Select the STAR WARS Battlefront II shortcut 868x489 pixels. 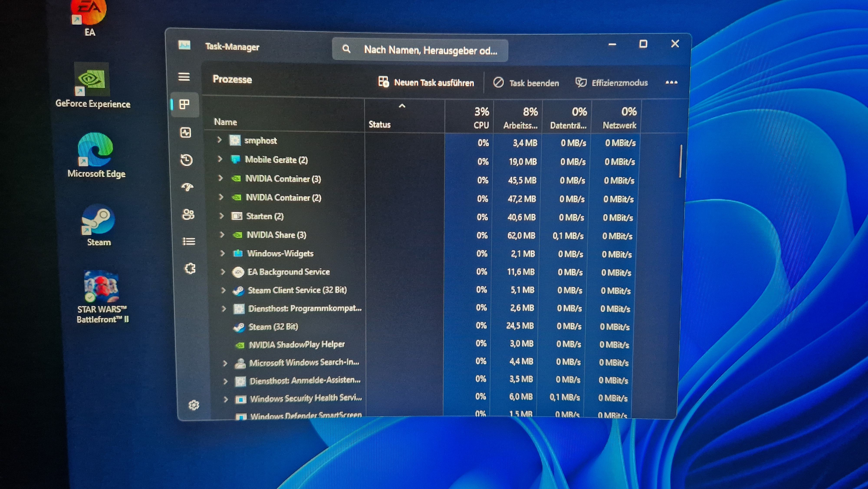[102, 297]
